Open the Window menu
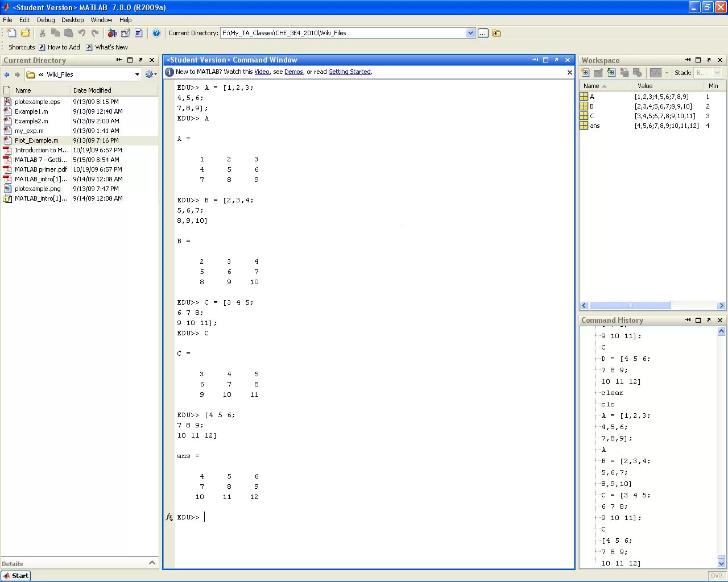The image size is (728, 582). point(101,20)
